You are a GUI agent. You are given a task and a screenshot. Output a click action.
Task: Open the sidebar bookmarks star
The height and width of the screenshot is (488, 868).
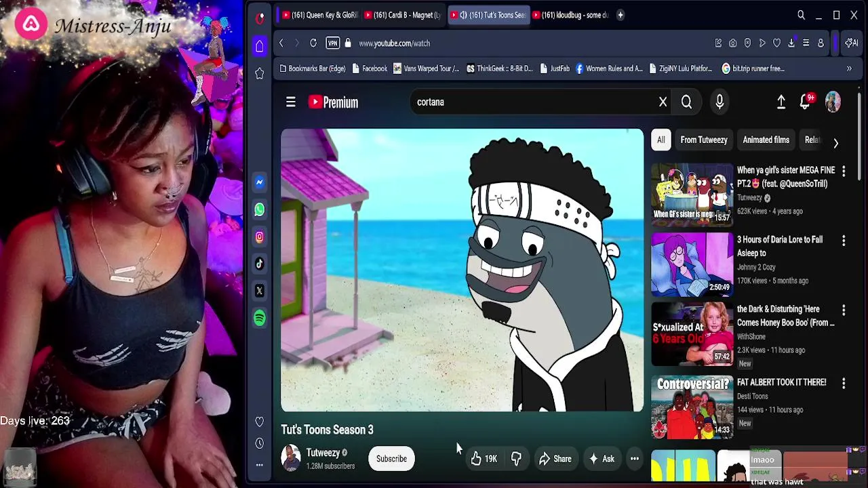click(260, 73)
